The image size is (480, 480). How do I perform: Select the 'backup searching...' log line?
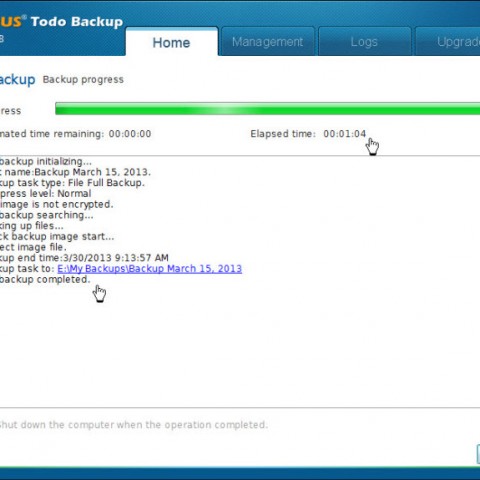(x=47, y=215)
